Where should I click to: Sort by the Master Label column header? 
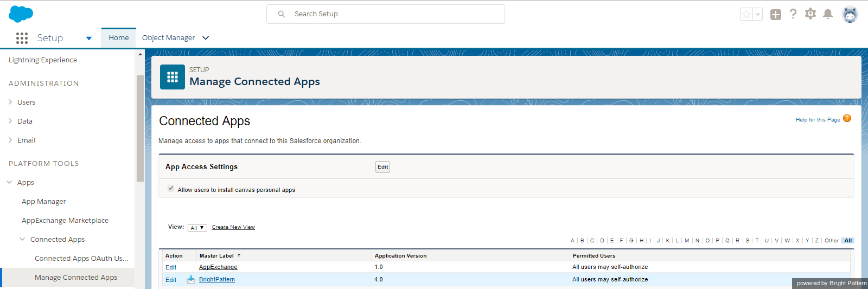[x=216, y=255]
